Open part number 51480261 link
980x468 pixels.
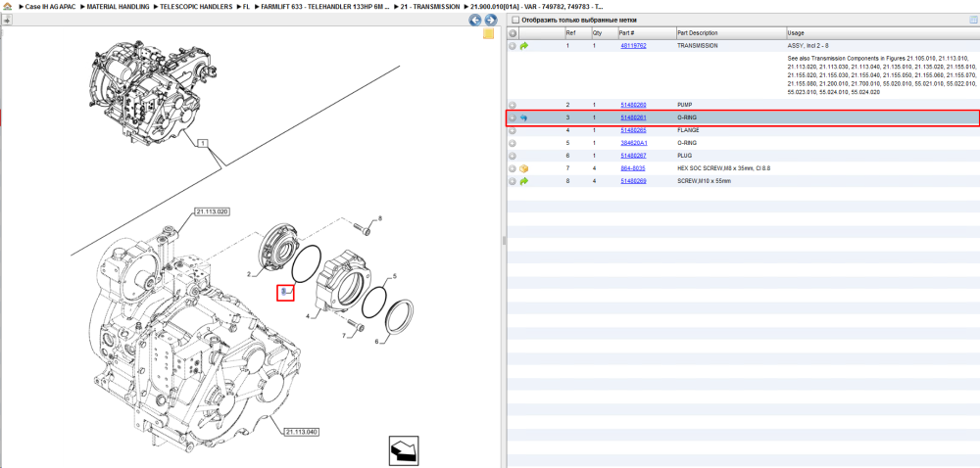[633, 117]
